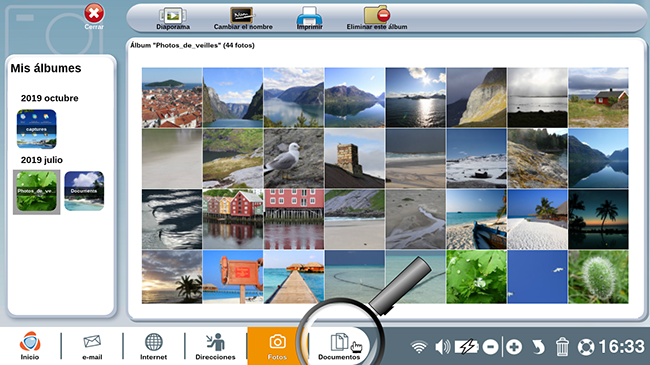Open the Documentos section
650x365 pixels.
tap(339, 346)
